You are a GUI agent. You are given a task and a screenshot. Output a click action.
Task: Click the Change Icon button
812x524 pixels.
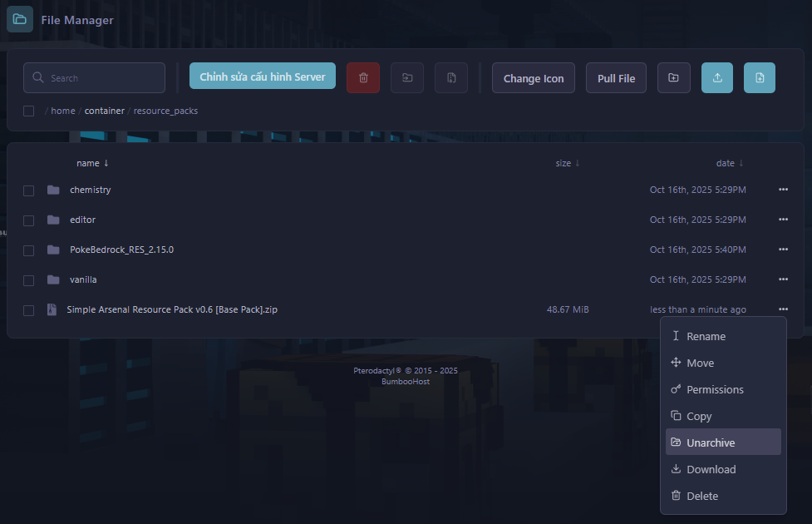click(x=534, y=78)
